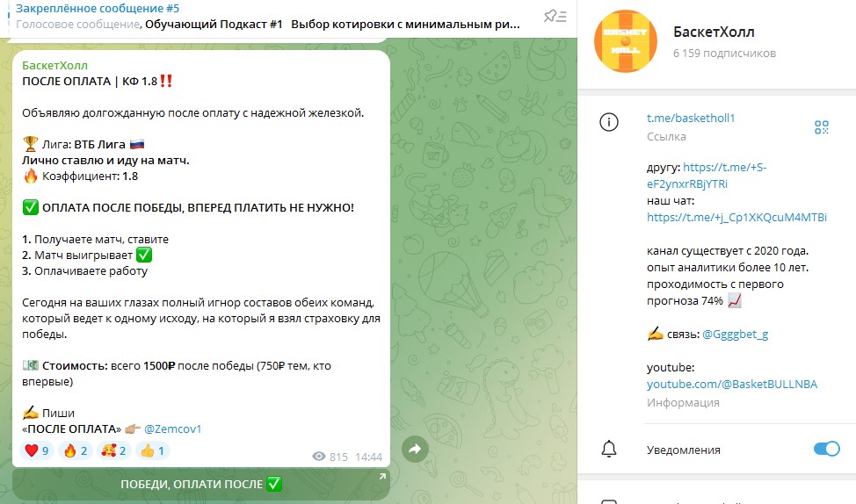856x504 pixels.
Task: Click the Информация label under description
Action: (x=683, y=402)
